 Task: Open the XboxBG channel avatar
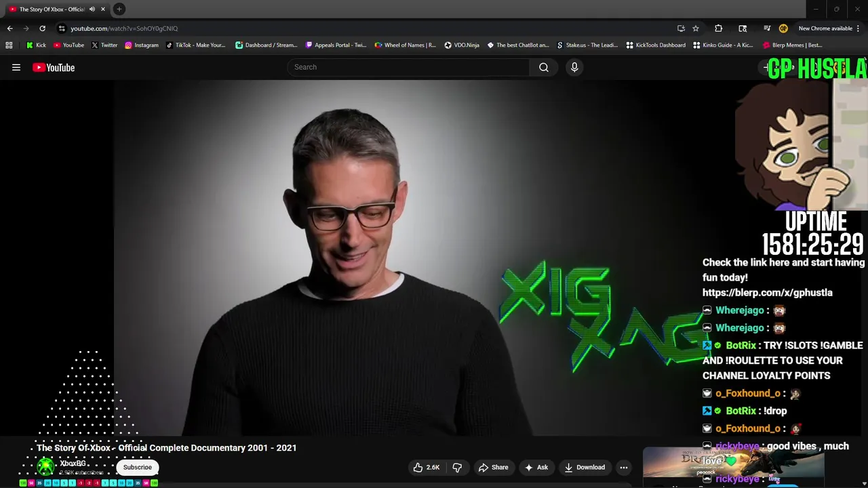click(x=45, y=466)
